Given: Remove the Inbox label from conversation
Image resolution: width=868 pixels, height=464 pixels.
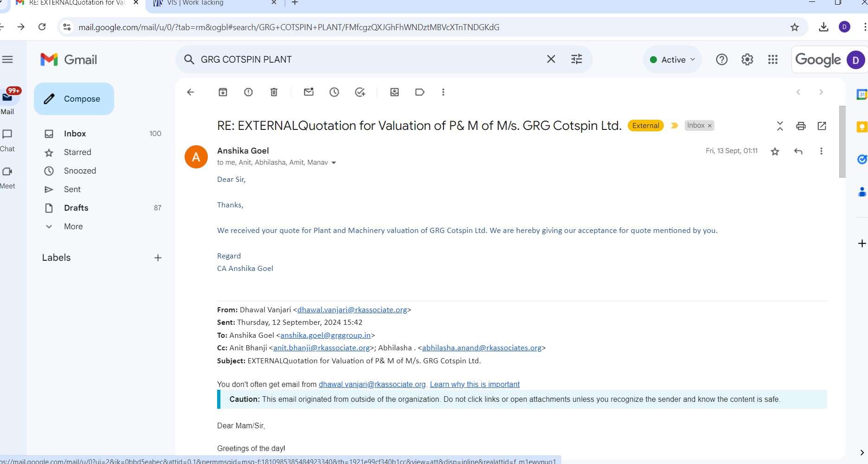Looking at the screenshot, I should (x=709, y=126).
